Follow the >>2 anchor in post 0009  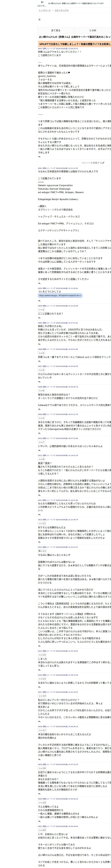point(41,418)
